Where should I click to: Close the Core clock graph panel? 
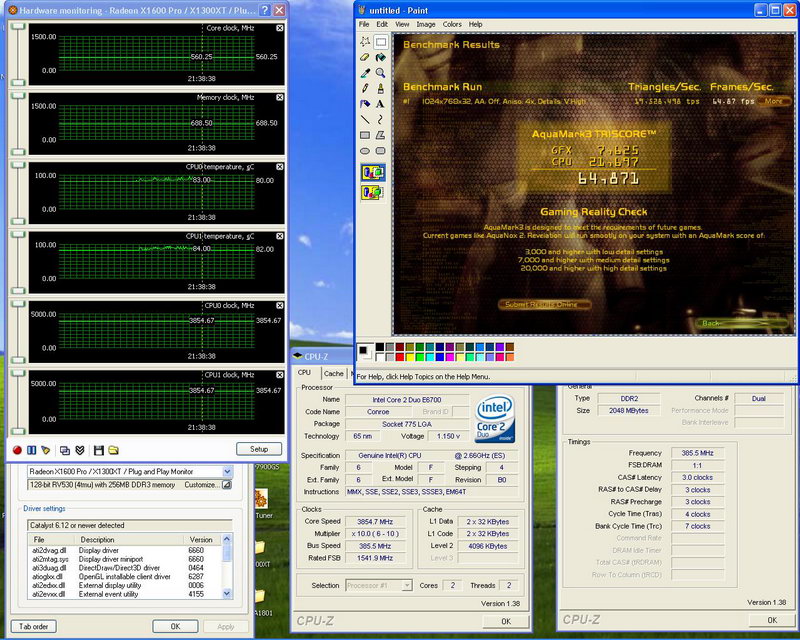click(x=279, y=28)
